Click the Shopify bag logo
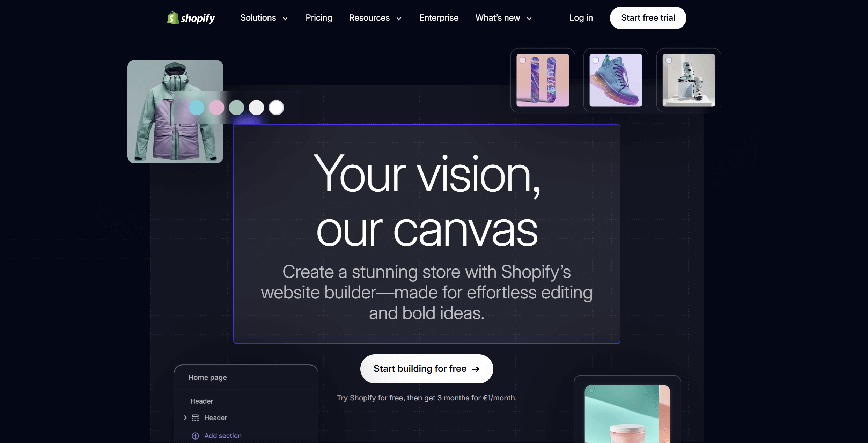 click(x=173, y=18)
